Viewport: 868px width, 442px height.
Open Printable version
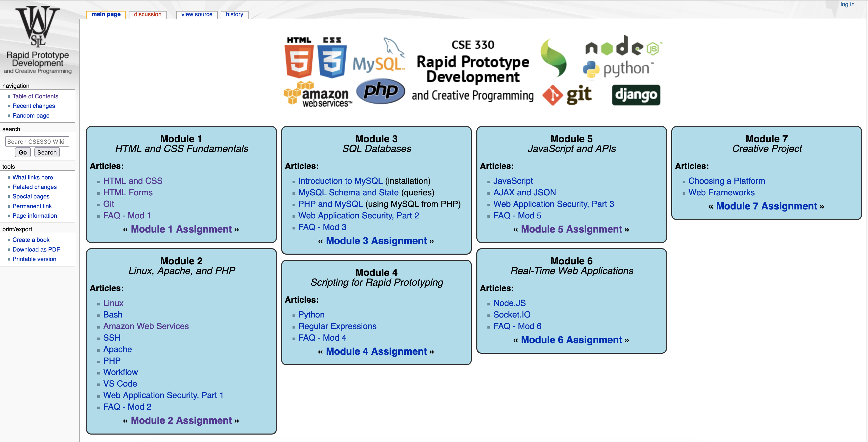click(x=34, y=259)
